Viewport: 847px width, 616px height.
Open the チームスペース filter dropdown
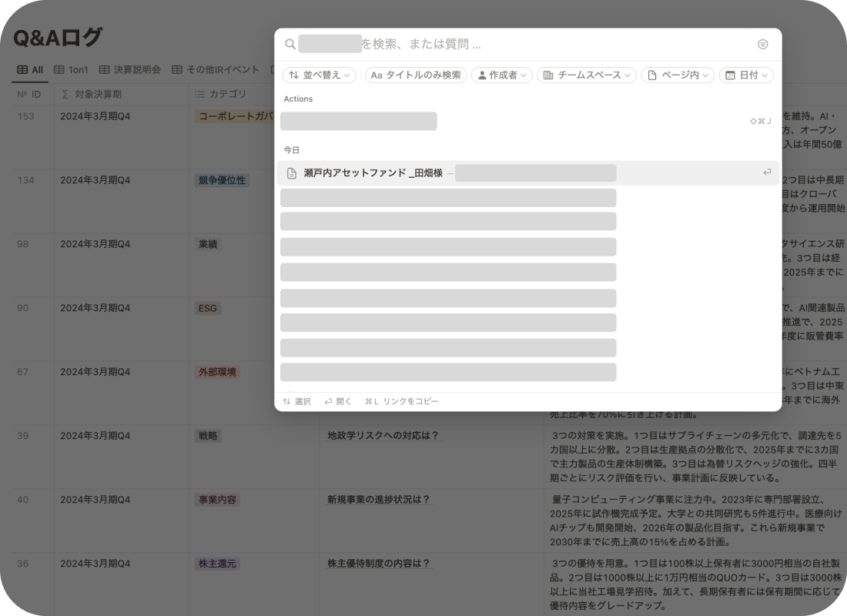pos(586,75)
